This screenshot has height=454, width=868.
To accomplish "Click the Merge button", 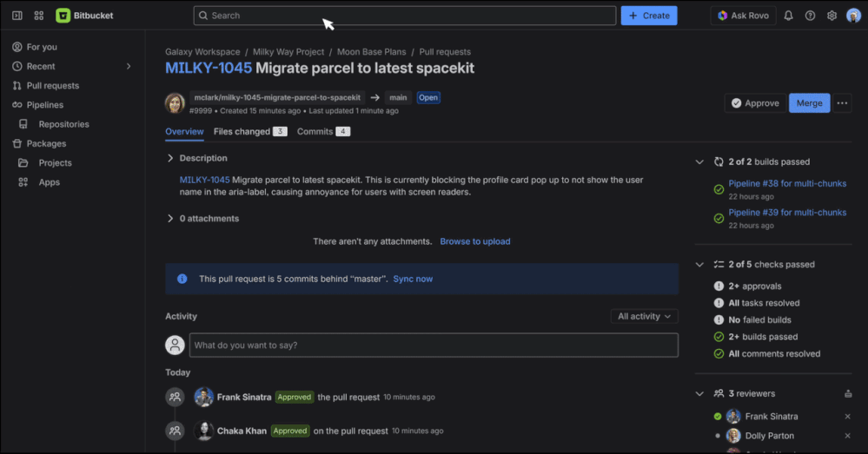I will [x=809, y=102].
